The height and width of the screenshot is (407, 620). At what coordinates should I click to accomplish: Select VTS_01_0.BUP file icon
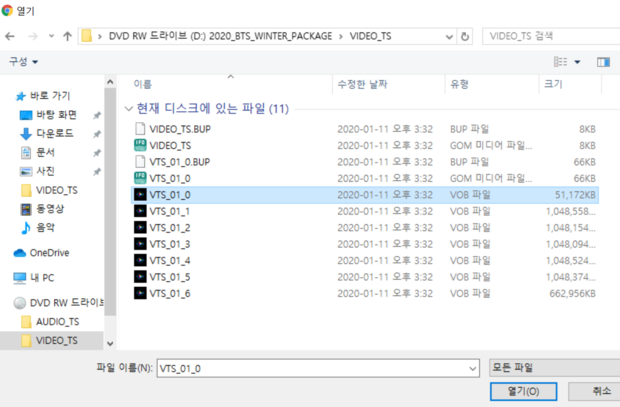pyautogui.click(x=140, y=162)
